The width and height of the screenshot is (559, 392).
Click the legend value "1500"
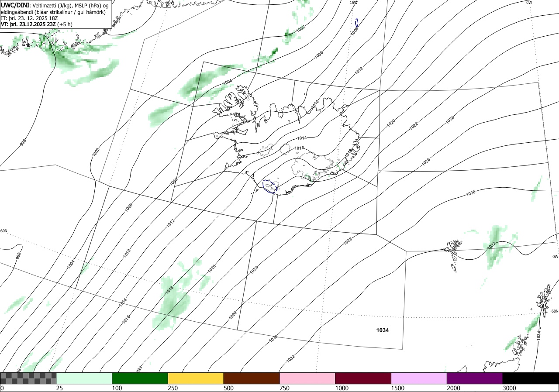pos(398,388)
